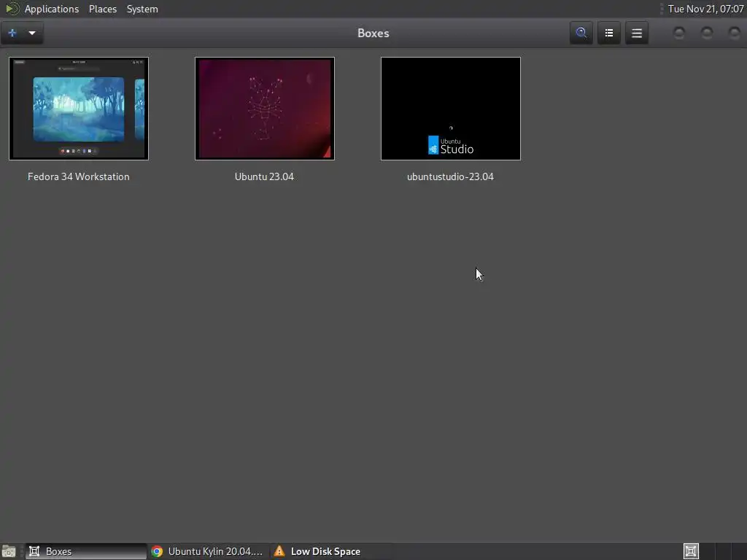The image size is (747, 560).
Task: Click the show desktop icon in taskbar
Action: click(x=9, y=551)
